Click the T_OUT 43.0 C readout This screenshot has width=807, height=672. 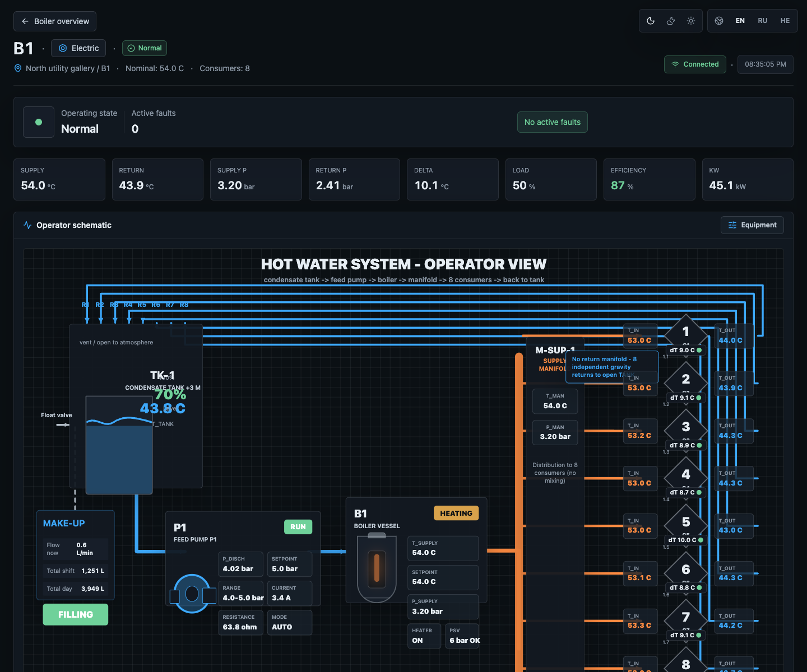[x=734, y=526]
